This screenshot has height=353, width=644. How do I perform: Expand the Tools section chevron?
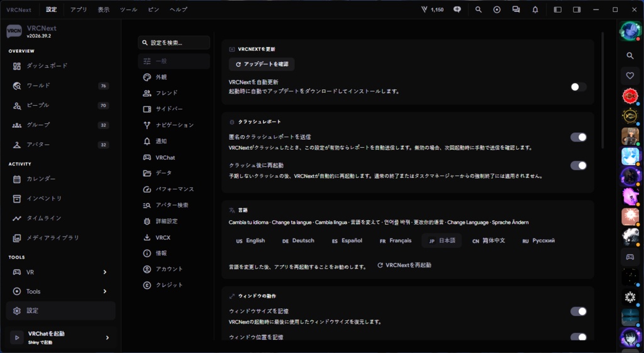[x=105, y=291]
